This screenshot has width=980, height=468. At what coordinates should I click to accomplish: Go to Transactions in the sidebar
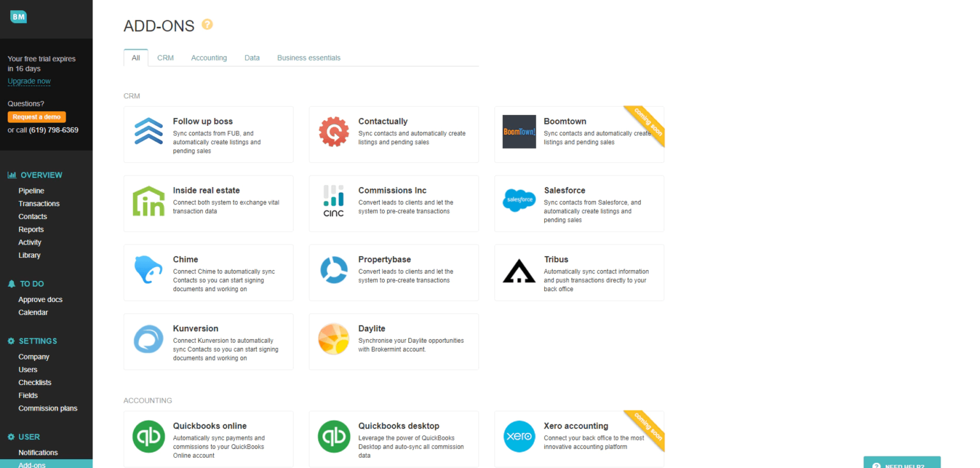click(39, 204)
